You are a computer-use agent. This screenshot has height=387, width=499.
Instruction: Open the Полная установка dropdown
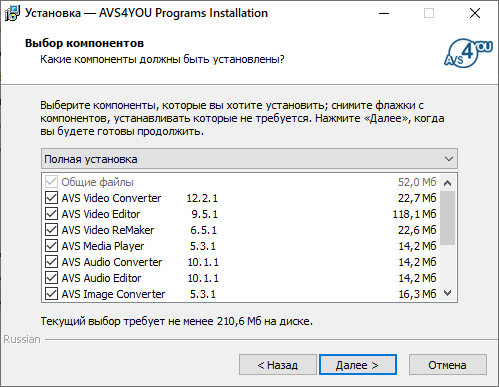(x=249, y=159)
